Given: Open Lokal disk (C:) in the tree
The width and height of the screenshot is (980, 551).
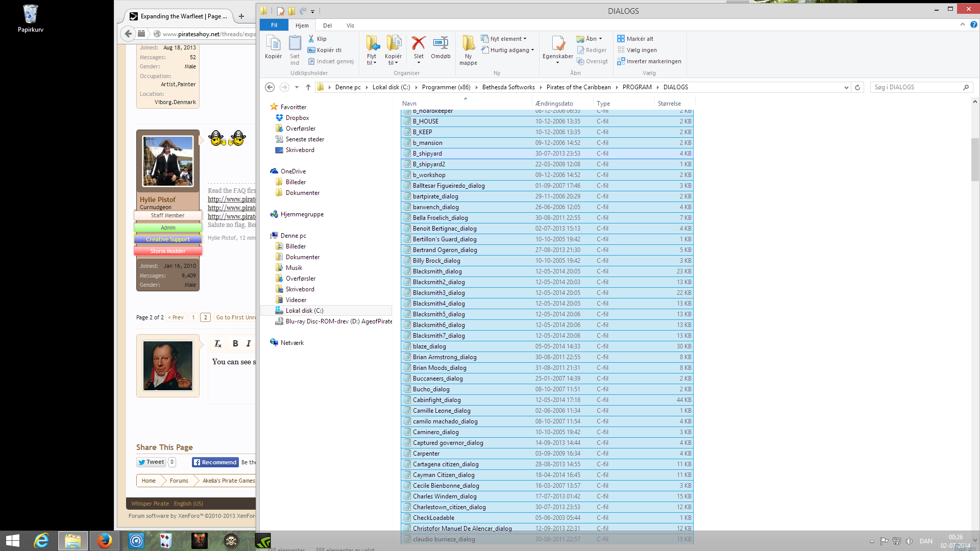Looking at the screenshot, I should pyautogui.click(x=304, y=311).
